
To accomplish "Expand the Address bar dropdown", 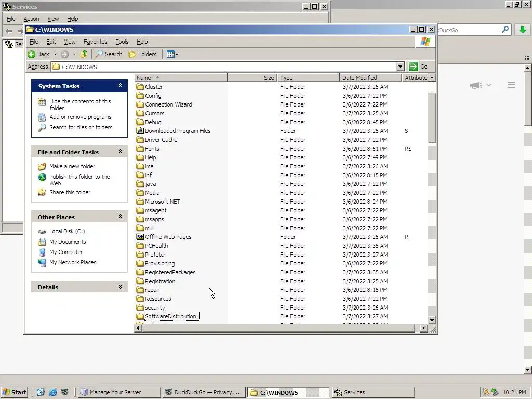I will (401, 66).
